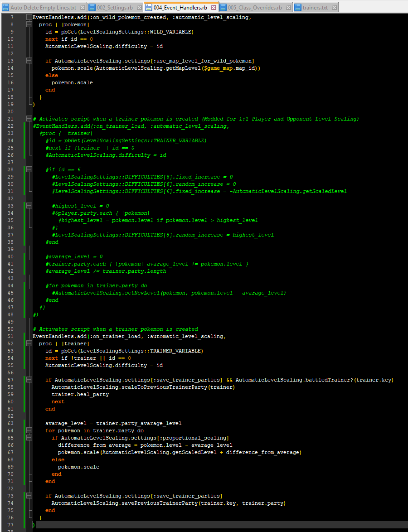Collapse the proc |pokemon| block on line 8
The height and width of the screenshot is (532, 408).
29,24
